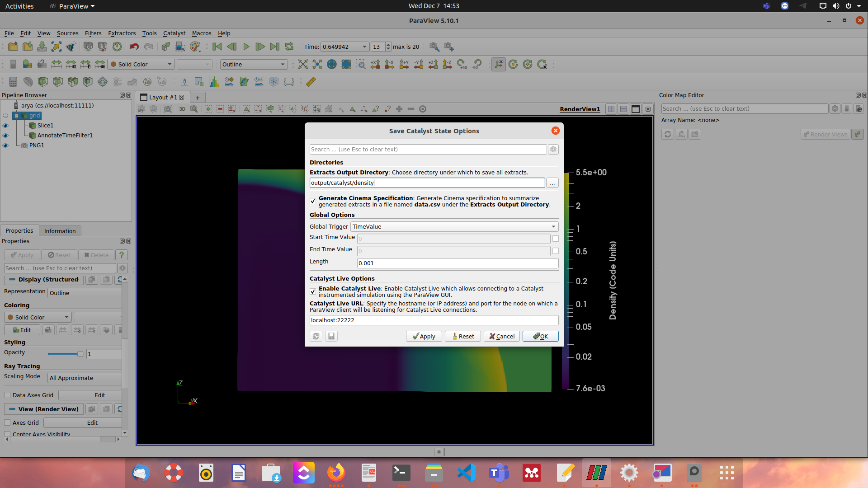This screenshot has width=868, height=488.
Task: Play the animation
Action: 246,47
